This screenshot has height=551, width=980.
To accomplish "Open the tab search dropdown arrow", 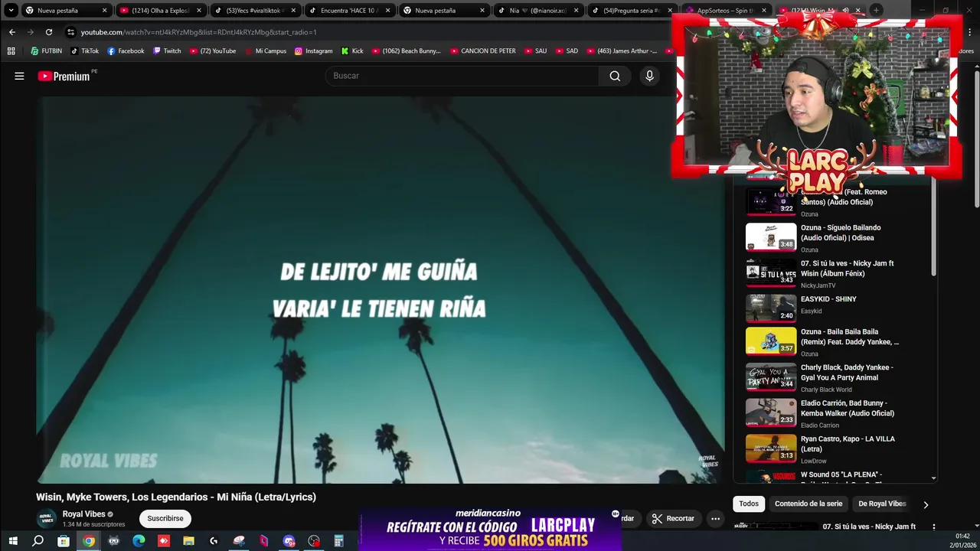I will point(11,11).
